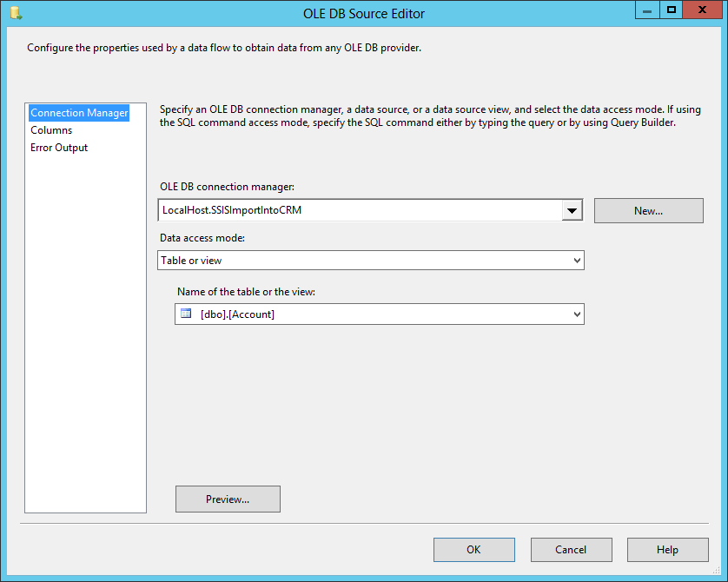This screenshot has width=728, height=582.
Task: Dismiss the dialog with Cancel
Action: [x=571, y=549]
